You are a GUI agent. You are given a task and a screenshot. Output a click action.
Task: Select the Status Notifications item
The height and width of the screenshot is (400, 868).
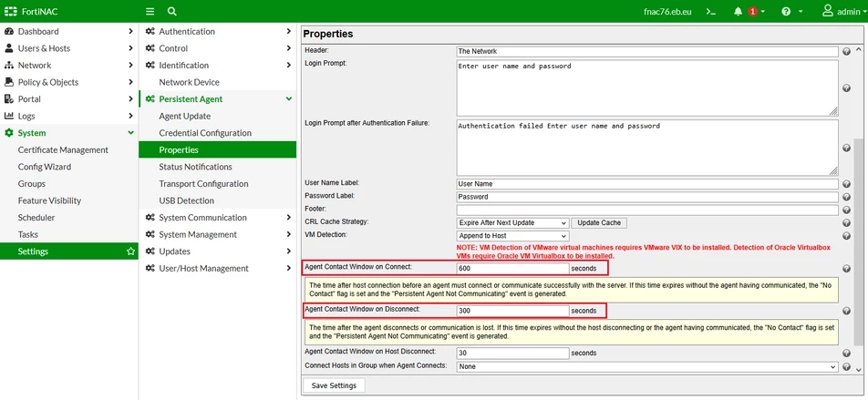[195, 167]
